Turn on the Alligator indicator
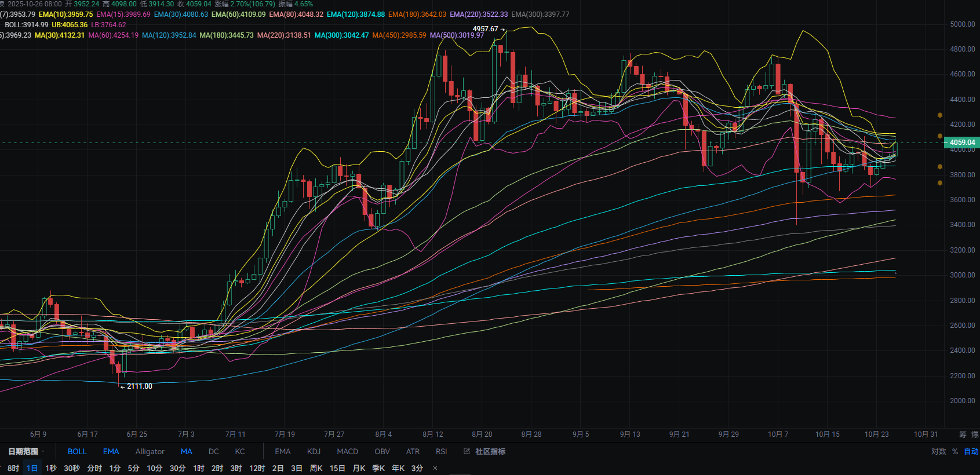The height and width of the screenshot is (475, 980). [x=150, y=451]
